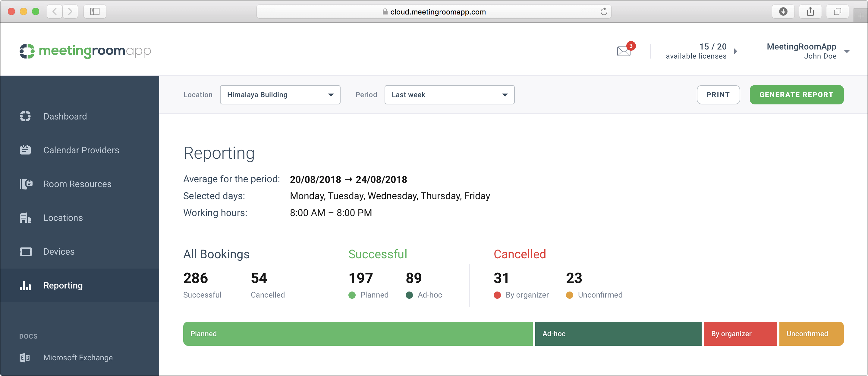Screen dimensions: 868x376
Task: Click the Reporting page heading
Action: (219, 154)
